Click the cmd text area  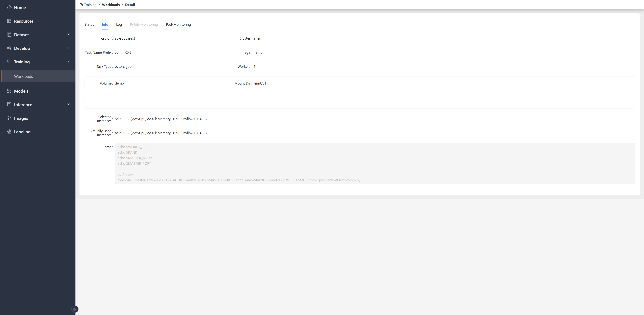click(374, 163)
